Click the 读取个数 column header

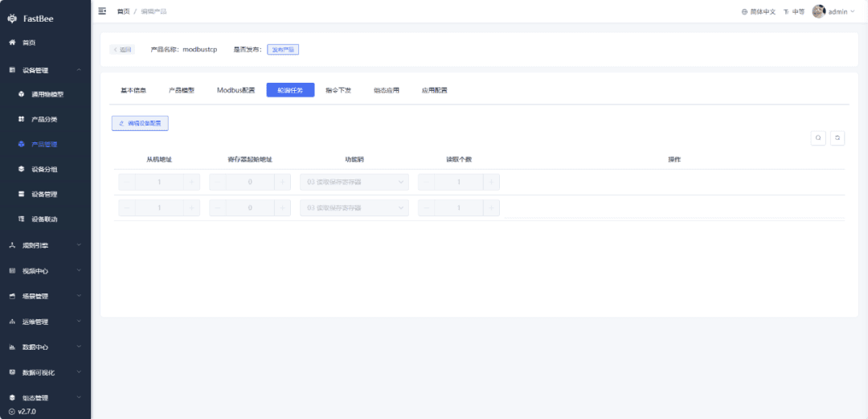[459, 159]
